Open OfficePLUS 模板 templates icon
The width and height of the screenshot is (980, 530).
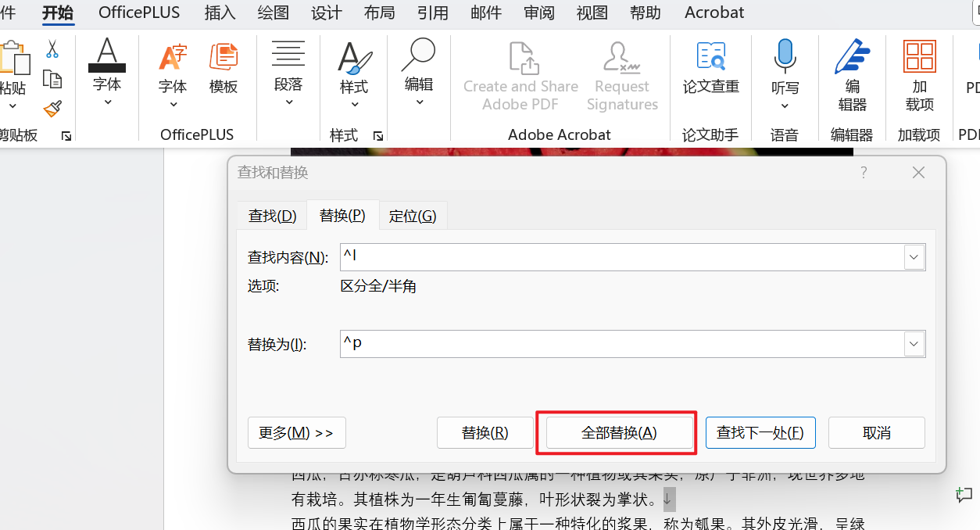pyautogui.click(x=224, y=56)
